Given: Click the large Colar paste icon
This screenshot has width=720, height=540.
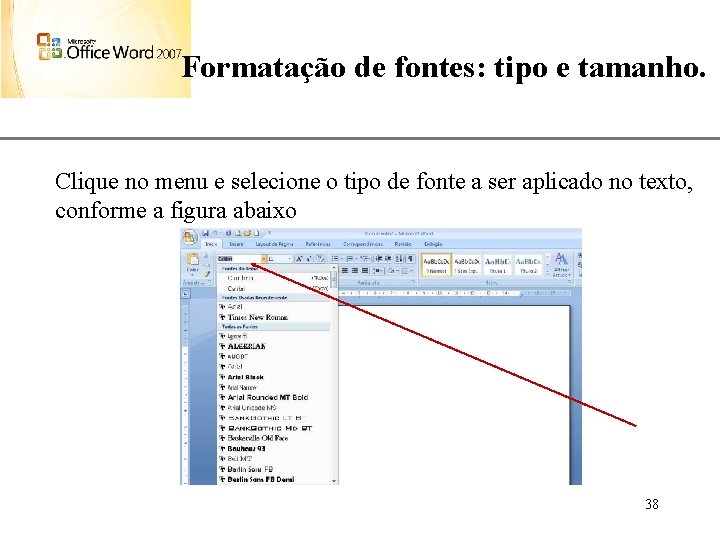Looking at the screenshot, I should (x=193, y=260).
